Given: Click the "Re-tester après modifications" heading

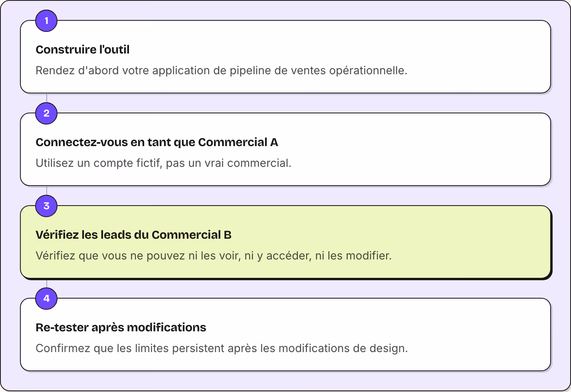Looking at the screenshot, I should [121, 327].
